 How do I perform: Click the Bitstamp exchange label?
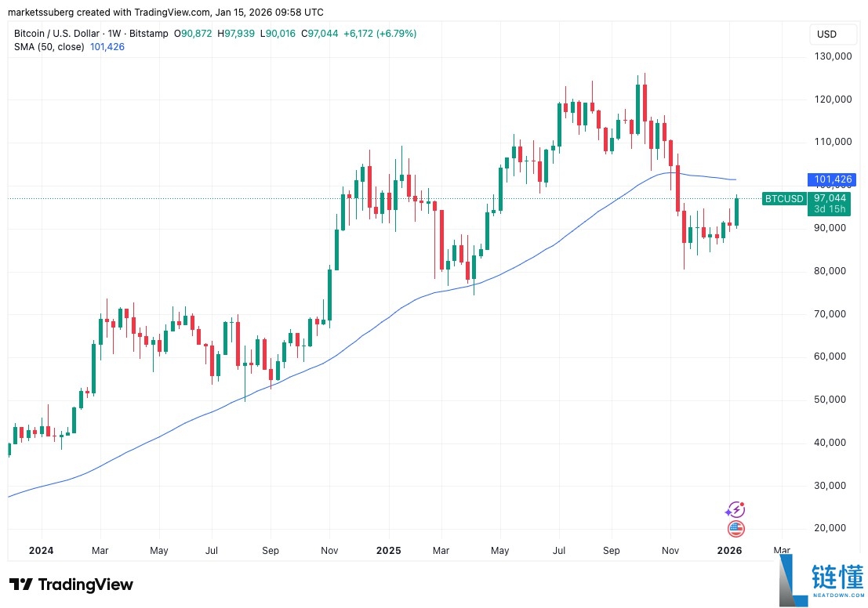148,34
